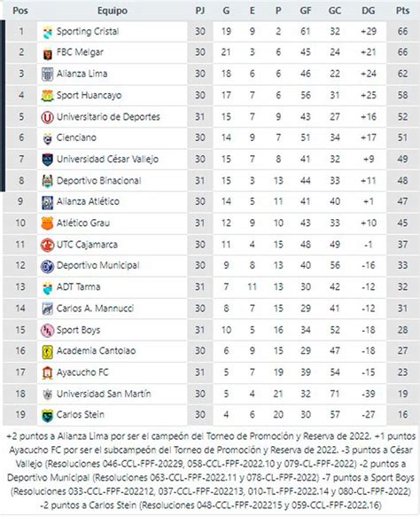Click the Universidad San Martín team name
420x517 pixels.
[104, 394]
